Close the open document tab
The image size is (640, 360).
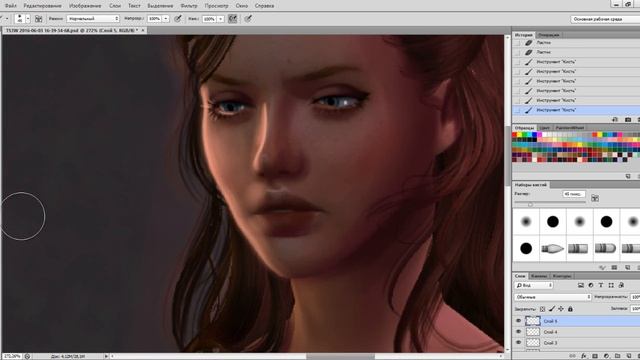(x=143, y=30)
